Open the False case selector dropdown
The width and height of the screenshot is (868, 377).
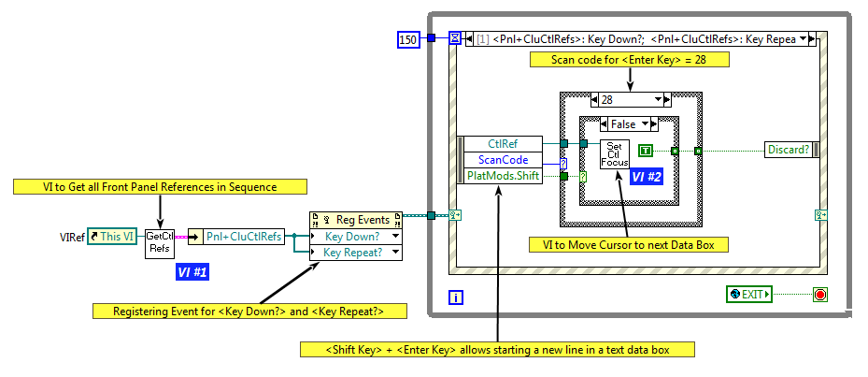click(x=645, y=124)
